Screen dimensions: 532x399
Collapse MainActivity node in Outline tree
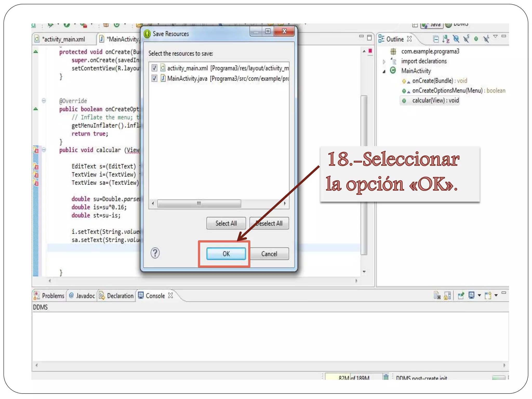(x=384, y=71)
